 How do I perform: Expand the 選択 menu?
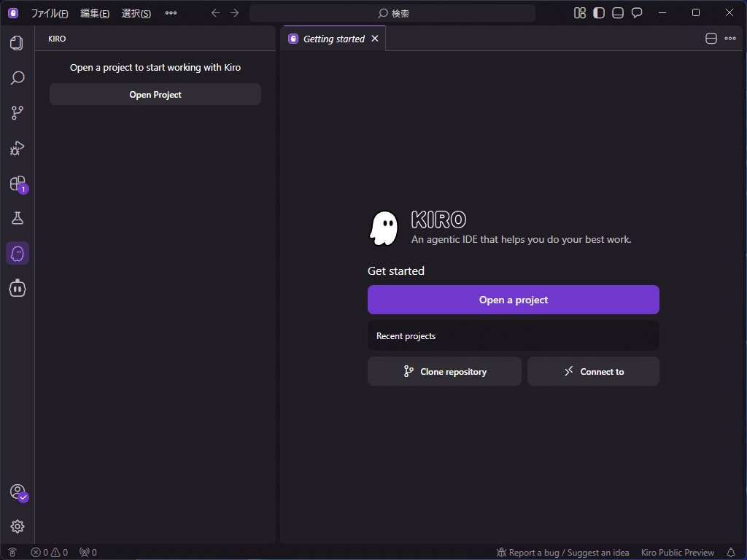pyautogui.click(x=136, y=12)
